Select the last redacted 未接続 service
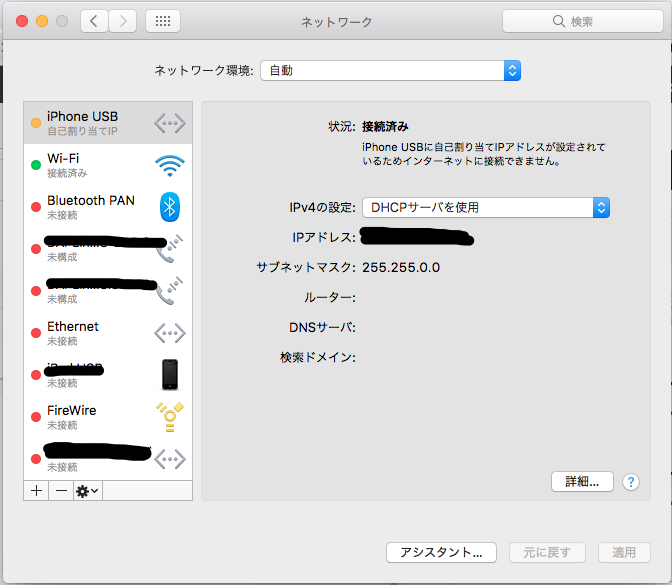The image size is (672, 585). point(108,459)
